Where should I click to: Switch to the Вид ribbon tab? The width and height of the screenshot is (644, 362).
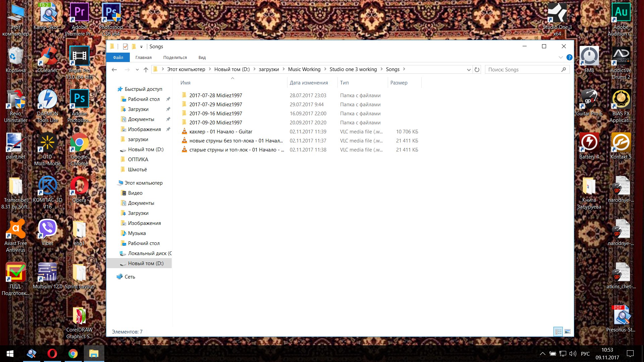202,57
